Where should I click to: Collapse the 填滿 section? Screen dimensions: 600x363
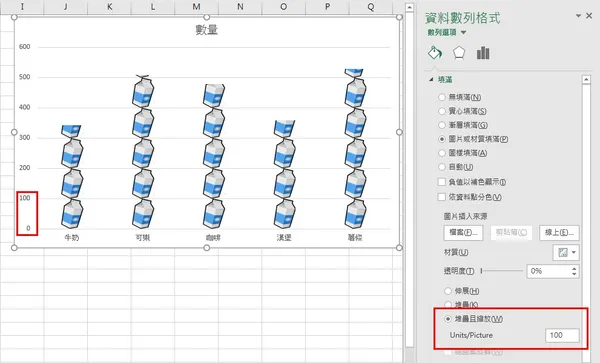[431, 79]
